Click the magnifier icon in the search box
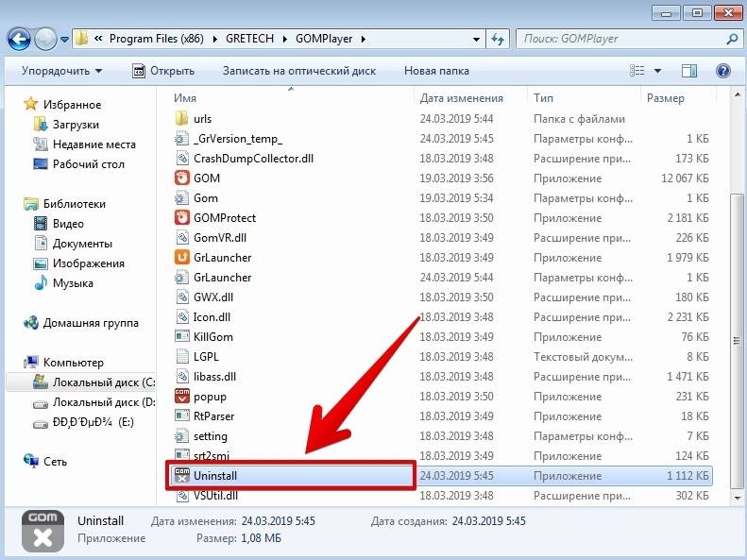The width and height of the screenshot is (747, 560). point(732,39)
